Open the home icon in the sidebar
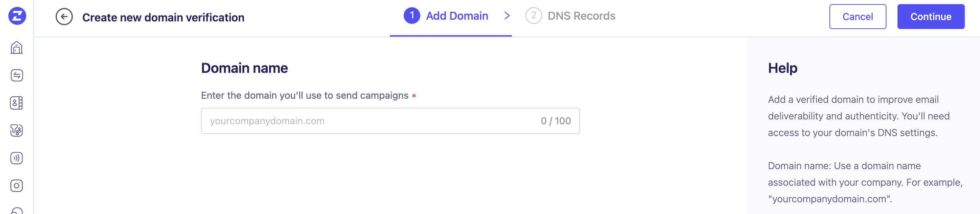This screenshot has width=980, height=214. coord(17,48)
